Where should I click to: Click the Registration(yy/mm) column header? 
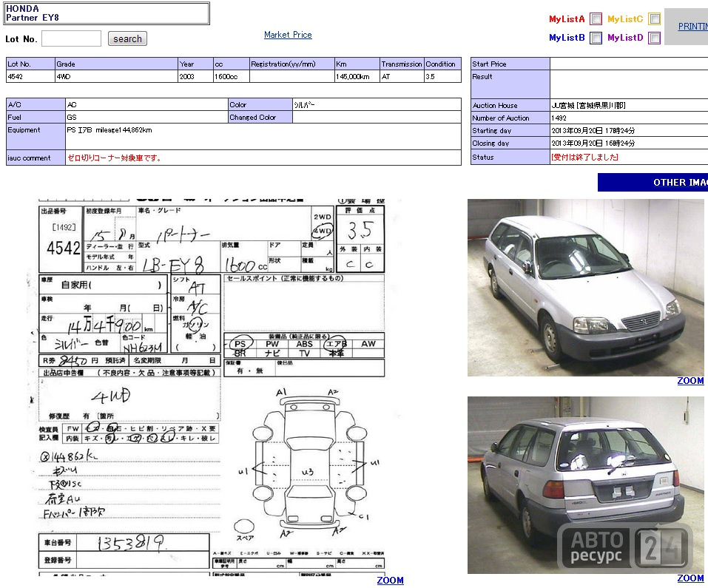[x=291, y=64]
